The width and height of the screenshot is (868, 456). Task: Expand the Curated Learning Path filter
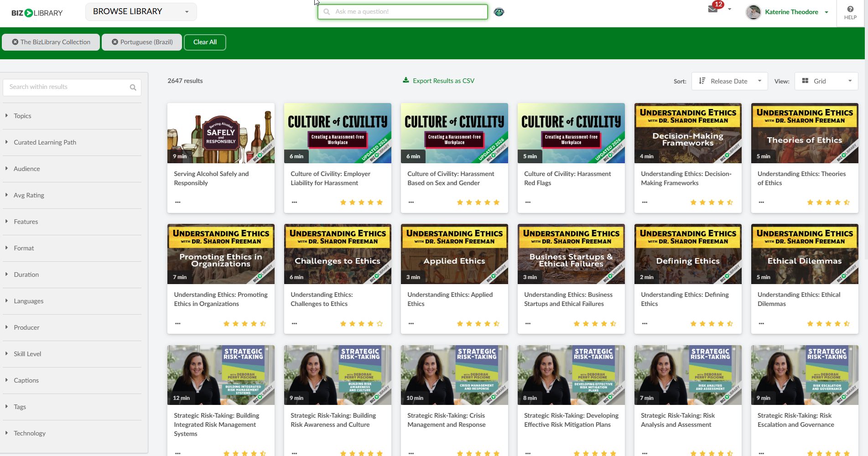[x=72, y=142]
